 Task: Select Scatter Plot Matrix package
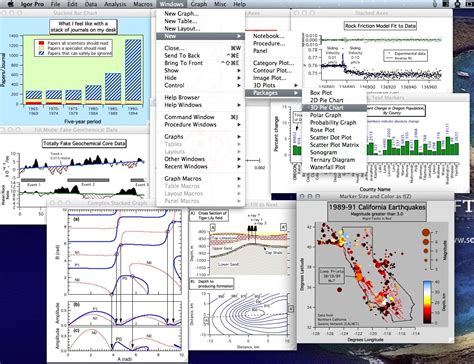click(x=334, y=145)
